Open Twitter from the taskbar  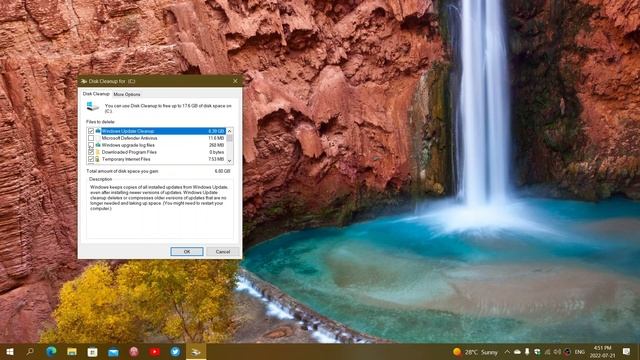click(x=175, y=352)
